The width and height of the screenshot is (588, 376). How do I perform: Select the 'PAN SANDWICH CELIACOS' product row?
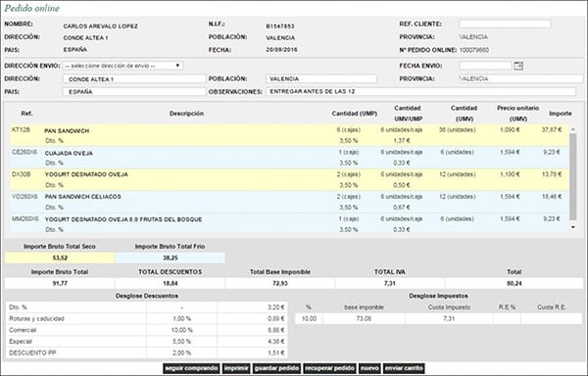click(289, 202)
